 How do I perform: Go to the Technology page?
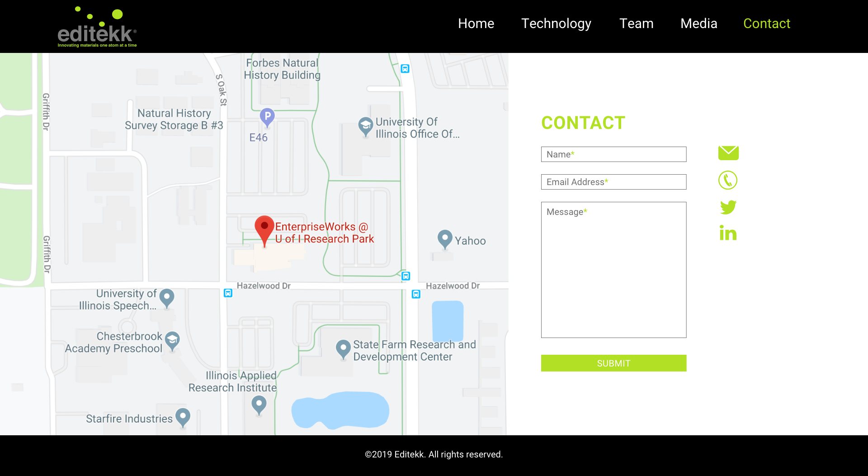[556, 24]
